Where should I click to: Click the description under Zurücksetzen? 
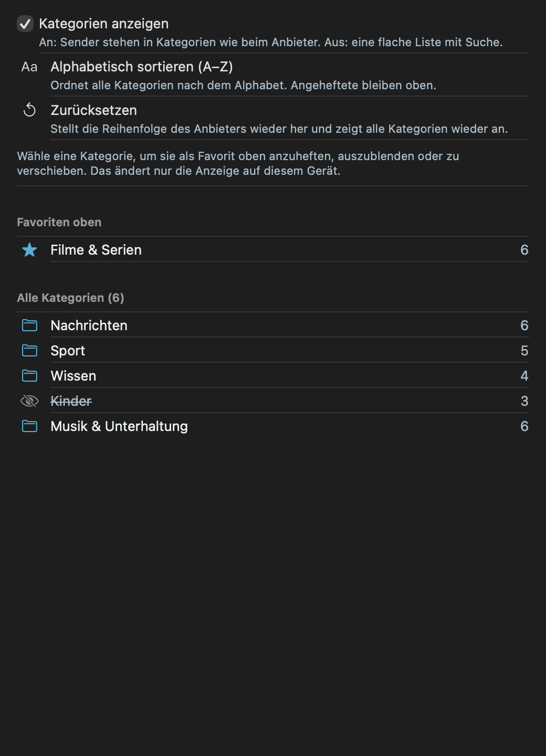click(279, 129)
